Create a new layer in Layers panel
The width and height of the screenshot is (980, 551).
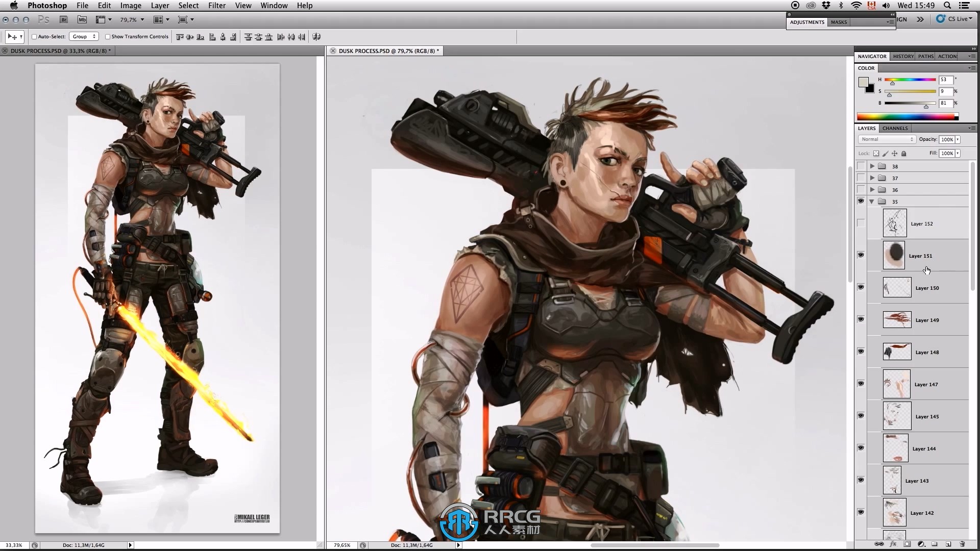(948, 544)
